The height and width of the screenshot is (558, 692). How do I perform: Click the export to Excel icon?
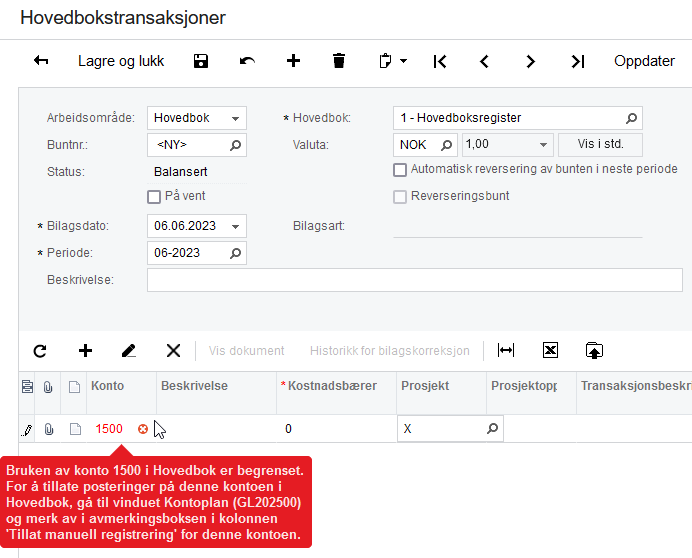550,351
